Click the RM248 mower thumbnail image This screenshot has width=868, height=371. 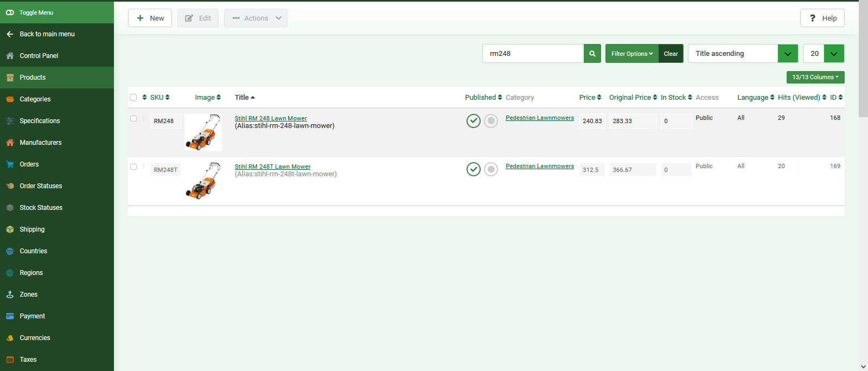203,132
